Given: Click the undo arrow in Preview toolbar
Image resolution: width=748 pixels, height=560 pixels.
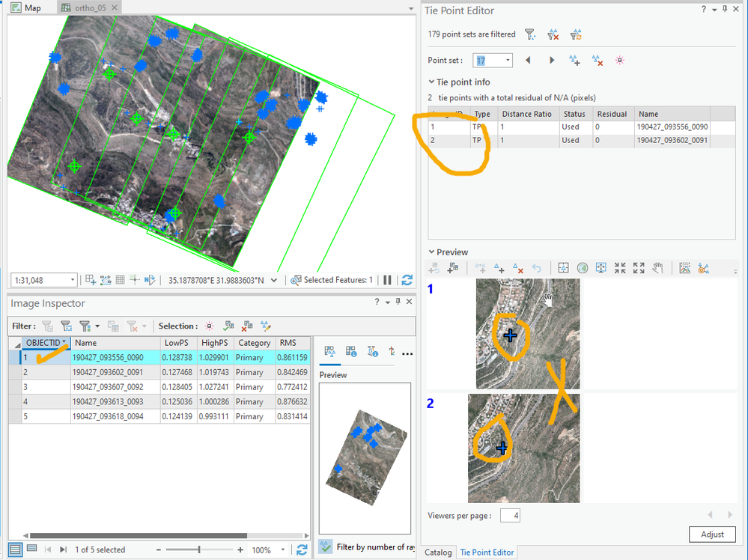Looking at the screenshot, I should (536, 268).
